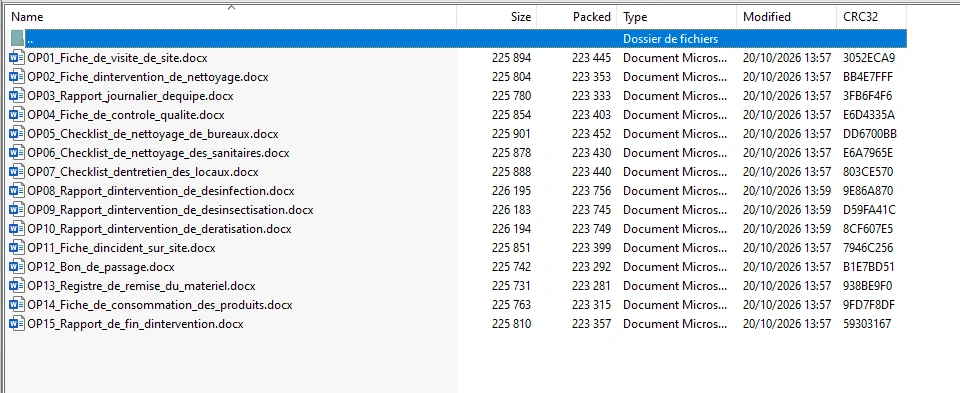Click the CRC32 value B1E7BD51
The height and width of the screenshot is (393, 960).
pyautogui.click(x=868, y=267)
